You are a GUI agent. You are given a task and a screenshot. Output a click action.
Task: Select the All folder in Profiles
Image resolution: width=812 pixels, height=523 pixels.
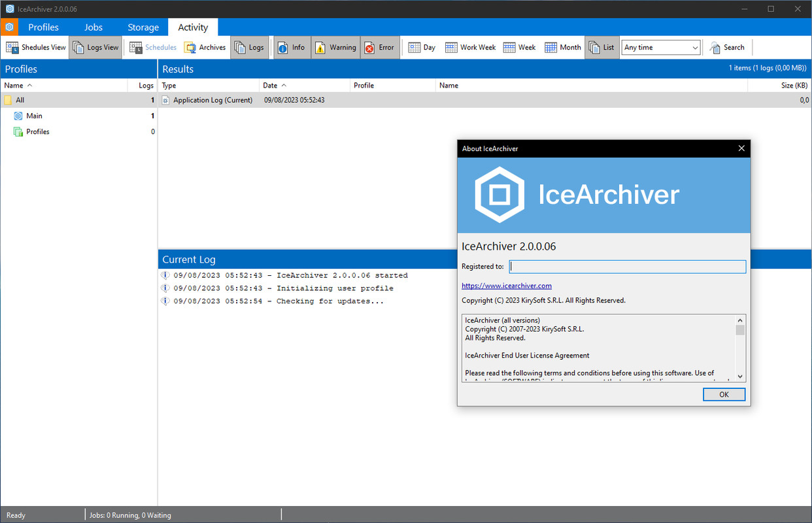point(78,100)
